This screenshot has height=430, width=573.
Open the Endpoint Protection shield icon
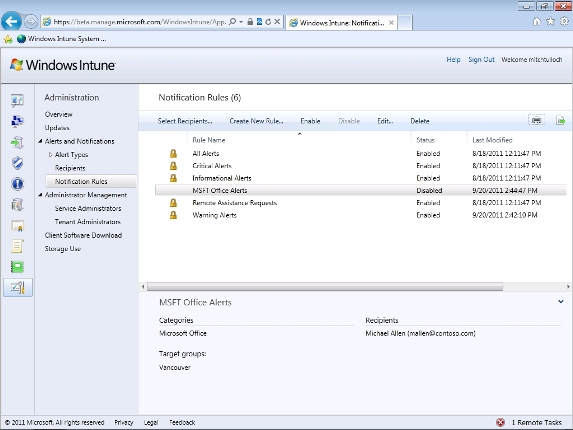17,163
